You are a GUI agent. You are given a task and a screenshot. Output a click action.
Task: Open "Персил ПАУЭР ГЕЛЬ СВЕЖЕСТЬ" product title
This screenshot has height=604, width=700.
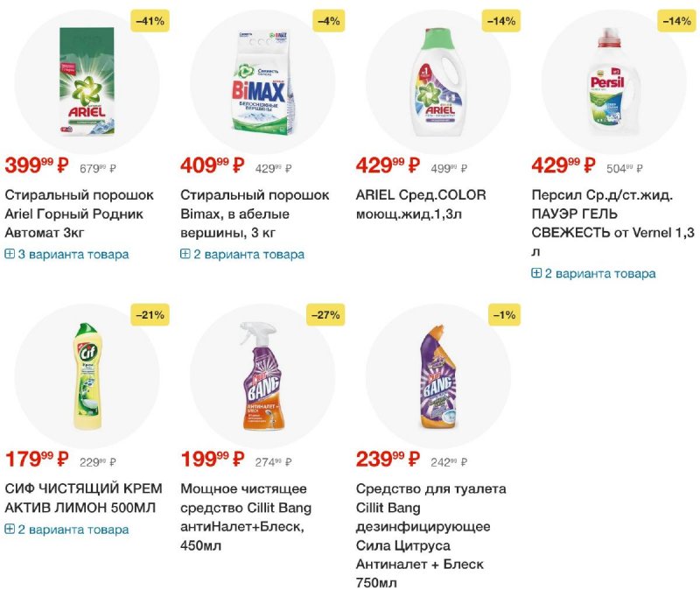(613, 223)
